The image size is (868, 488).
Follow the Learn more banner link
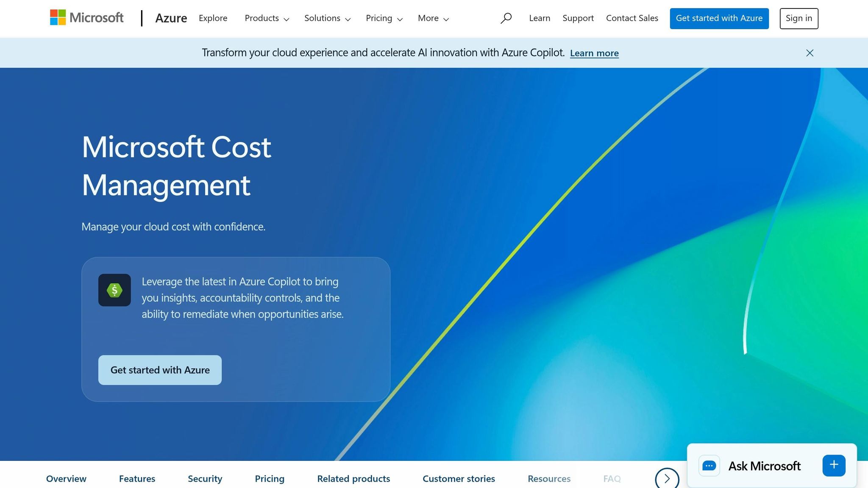tap(594, 53)
